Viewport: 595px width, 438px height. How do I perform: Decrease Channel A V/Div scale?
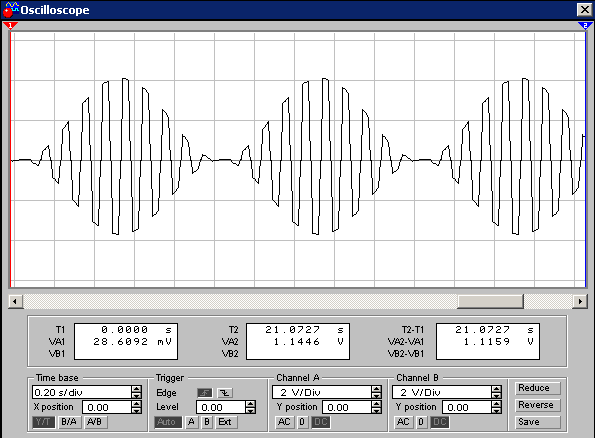[x=376, y=395]
